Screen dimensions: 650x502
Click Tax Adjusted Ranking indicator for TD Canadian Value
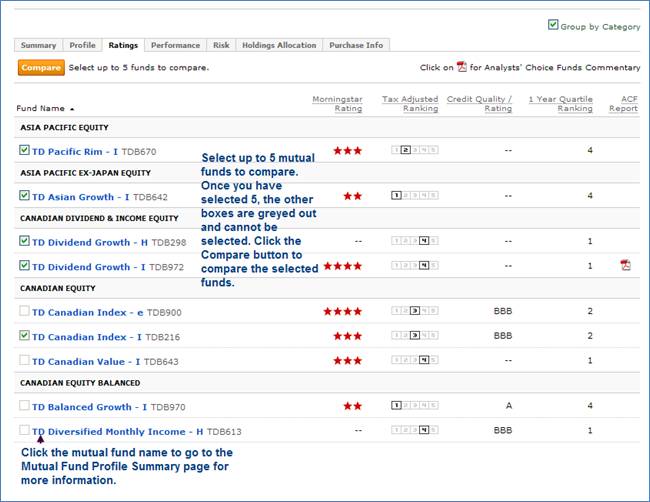pos(415,360)
